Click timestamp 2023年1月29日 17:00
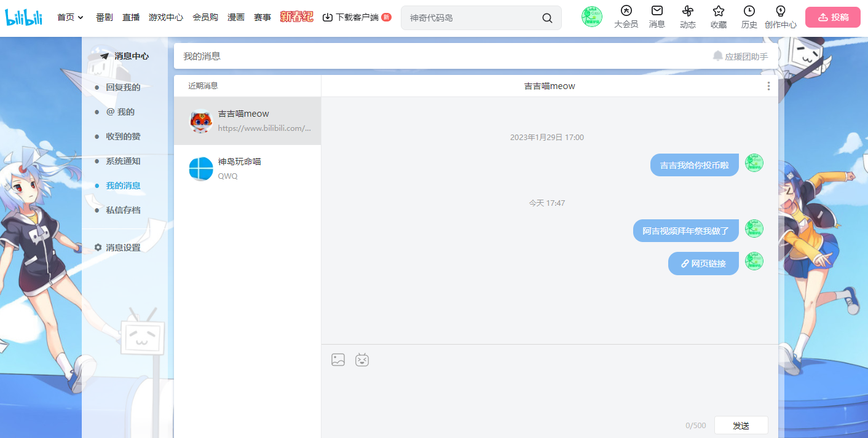Viewport: 868px width, 438px height. [547, 137]
